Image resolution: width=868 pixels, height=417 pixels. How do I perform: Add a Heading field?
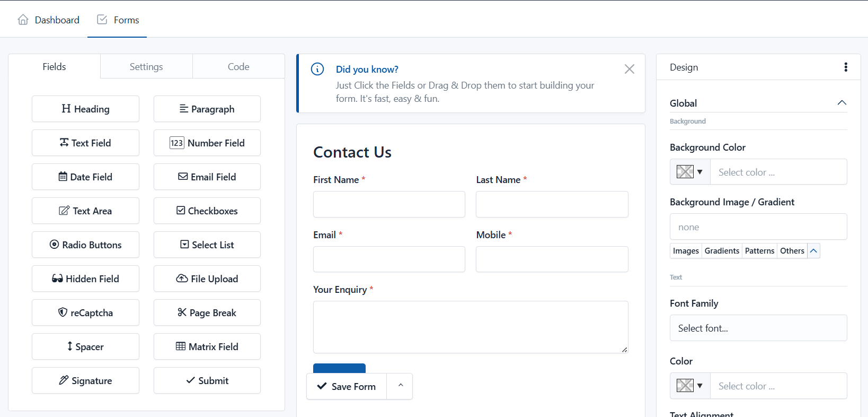click(85, 109)
